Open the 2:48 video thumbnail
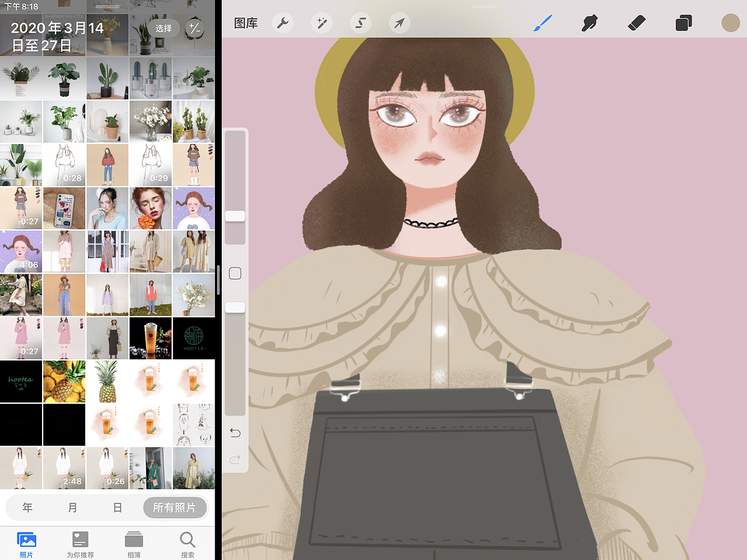Image resolution: width=747 pixels, height=560 pixels. (64, 468)
